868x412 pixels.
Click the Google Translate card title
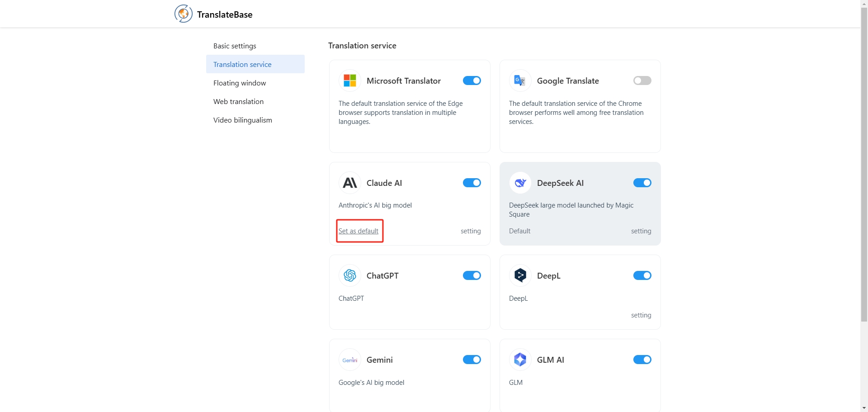click(568, 81)
